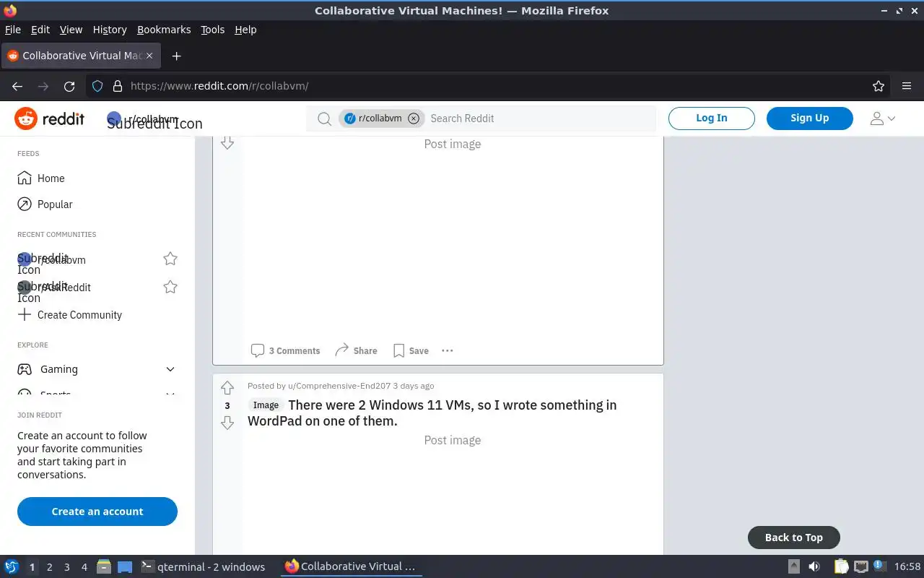Image resolution: width=924 pixels, height=578 pixels.
Task: Favorite r/collabvm with its star
Action: [170, 259]
